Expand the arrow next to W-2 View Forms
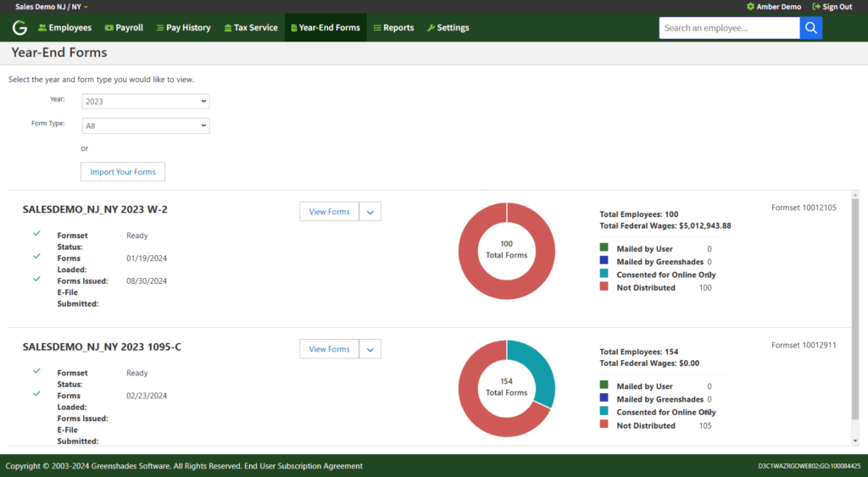The height and width of the screenshot is (477, 868). tap(370, 212)
